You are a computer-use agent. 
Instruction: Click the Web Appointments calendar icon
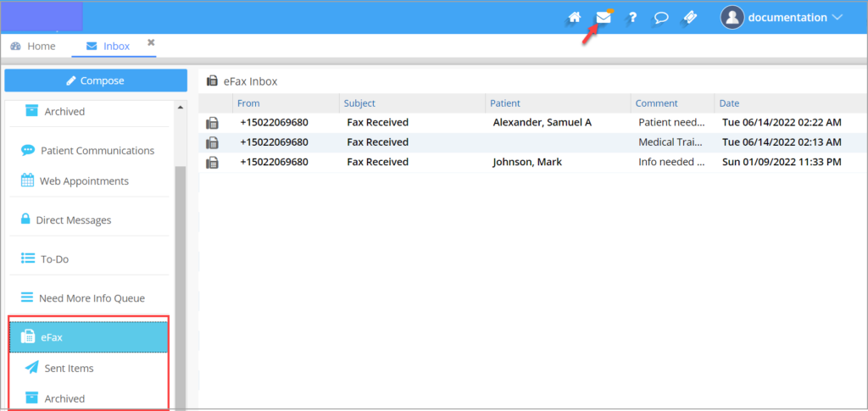coord(27,181)
